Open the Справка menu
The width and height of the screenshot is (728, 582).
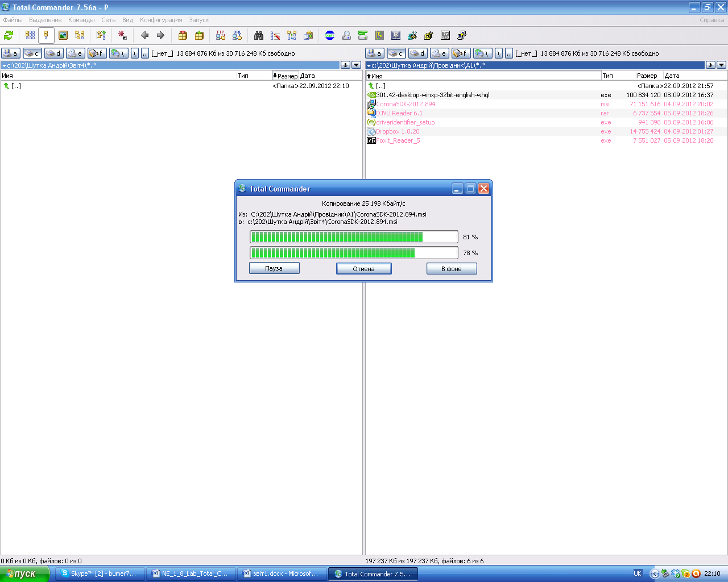coord(712,20)
